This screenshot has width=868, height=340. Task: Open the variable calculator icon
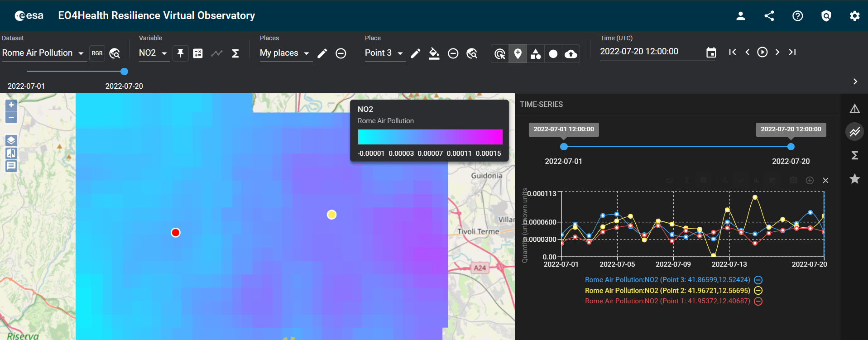198,53
